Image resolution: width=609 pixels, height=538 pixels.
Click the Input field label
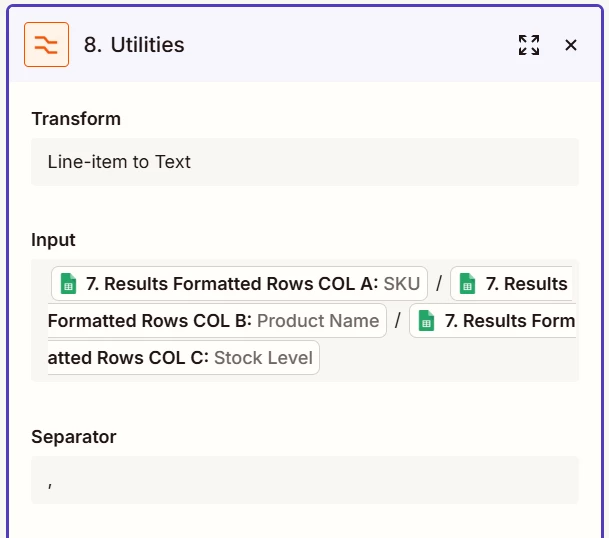[53, 240]
